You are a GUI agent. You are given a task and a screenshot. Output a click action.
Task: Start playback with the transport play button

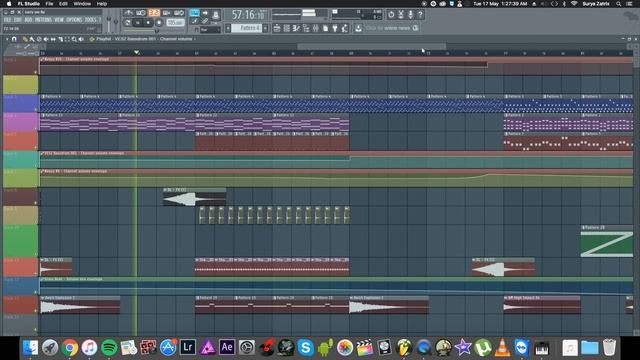pyautogui.click(x=138, y=22)
